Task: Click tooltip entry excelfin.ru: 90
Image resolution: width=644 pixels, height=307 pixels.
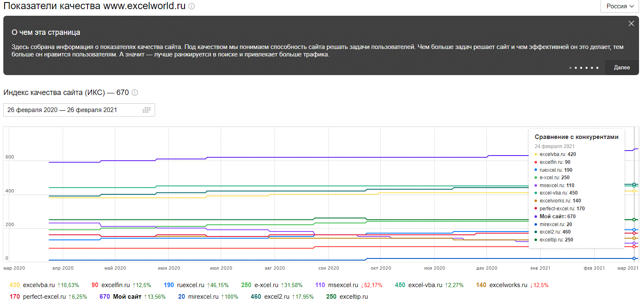Action: 552,162
